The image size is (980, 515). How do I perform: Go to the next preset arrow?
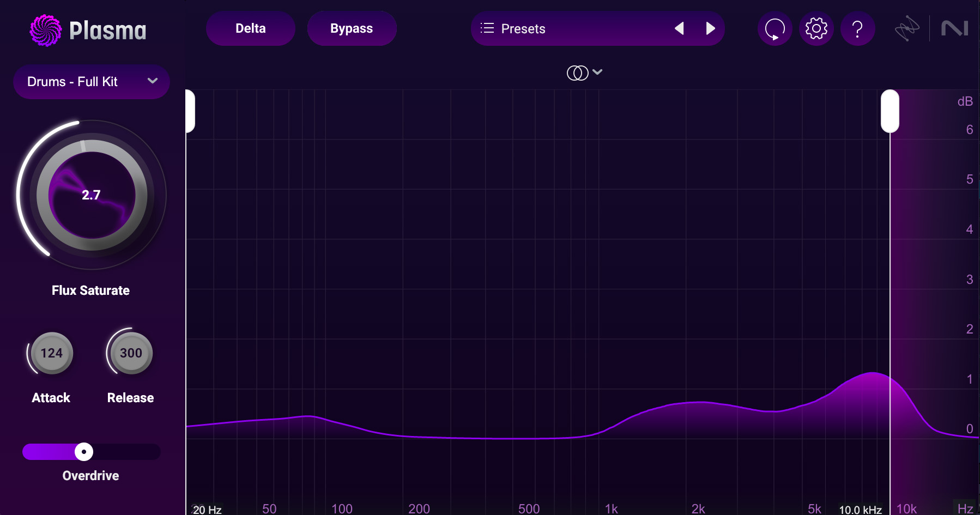(710, 28)
